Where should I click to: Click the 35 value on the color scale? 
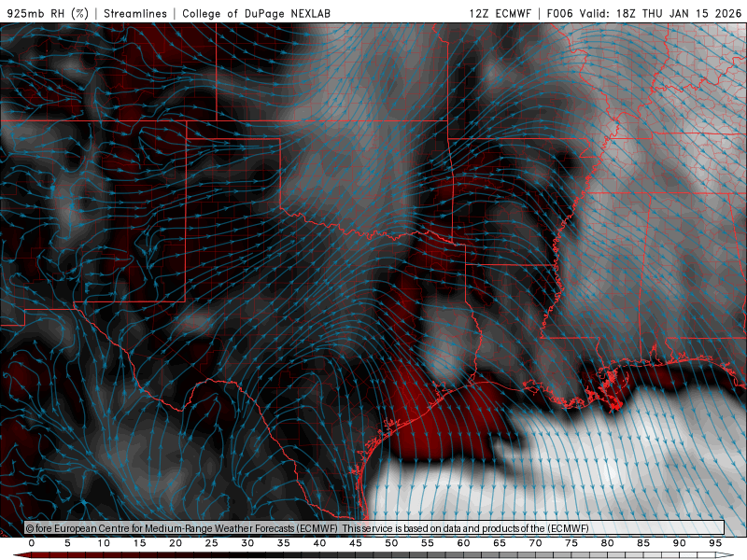coord(284,543)
